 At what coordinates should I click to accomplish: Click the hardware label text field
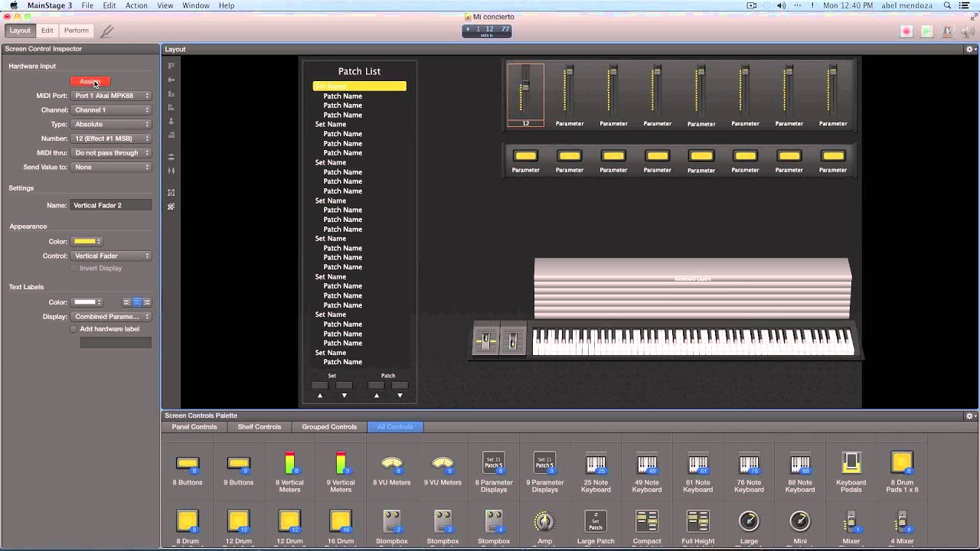(116, 343)
